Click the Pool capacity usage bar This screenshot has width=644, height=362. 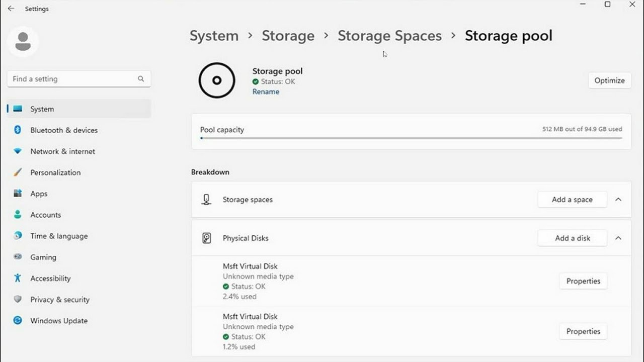(411, 138)
